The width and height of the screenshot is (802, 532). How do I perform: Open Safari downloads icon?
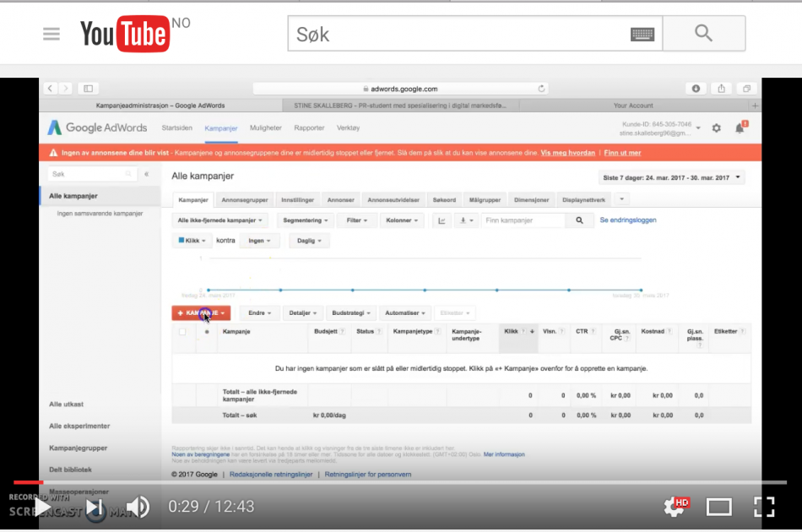[696, 89]
